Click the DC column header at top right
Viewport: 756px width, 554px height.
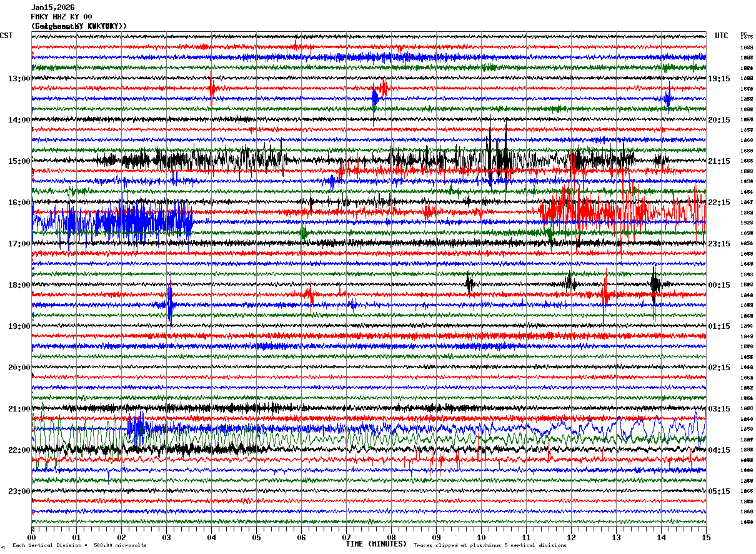[744, 34]
